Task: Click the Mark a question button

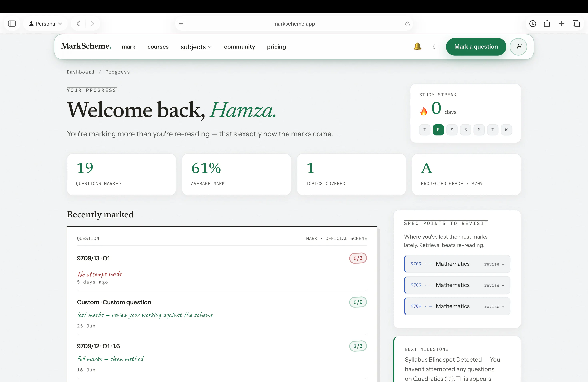Action: (476, 47)
